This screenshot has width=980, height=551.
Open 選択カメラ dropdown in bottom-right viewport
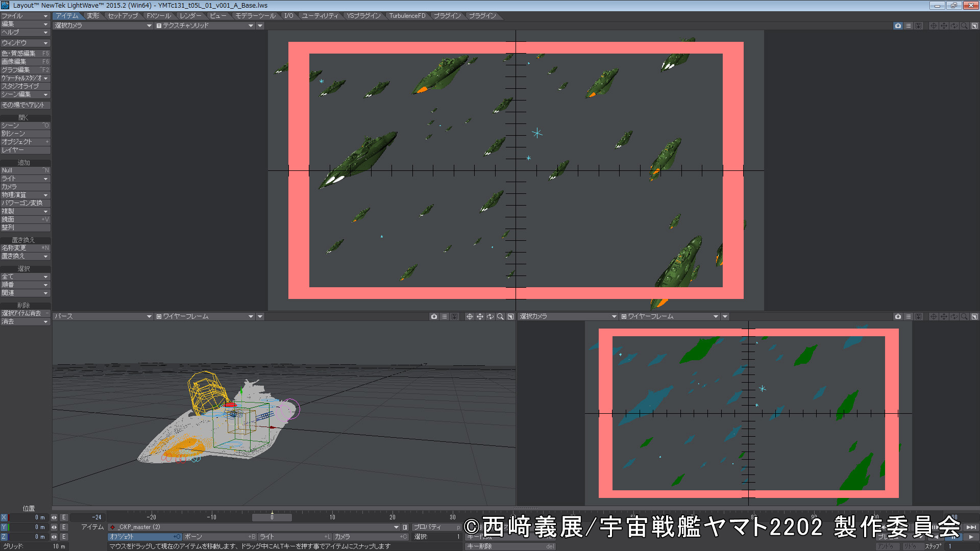click(568, 316)
